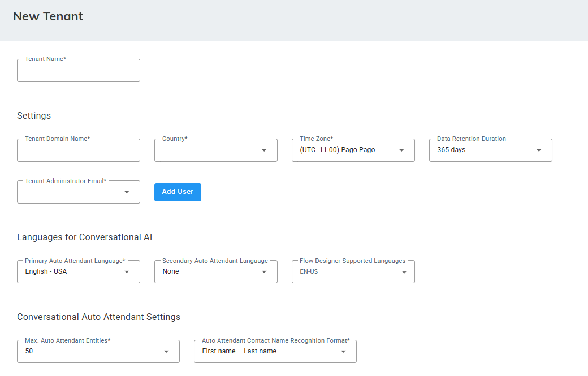Viewport: 588px width, 376px height.
Task: Focus the Tenant Domain Name field
Action: (x=78, y=150)
